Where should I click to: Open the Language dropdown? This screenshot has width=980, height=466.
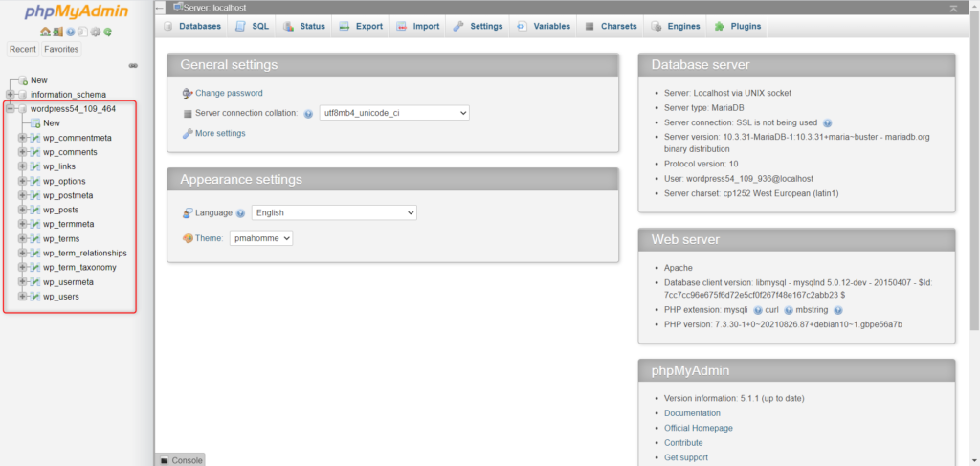point(334,212)
